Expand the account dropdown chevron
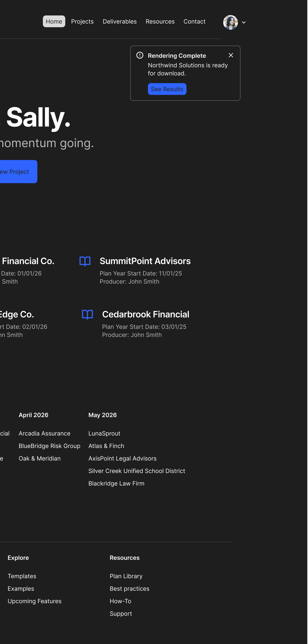This screenshot has width=308, height=644. coord(244,23)
